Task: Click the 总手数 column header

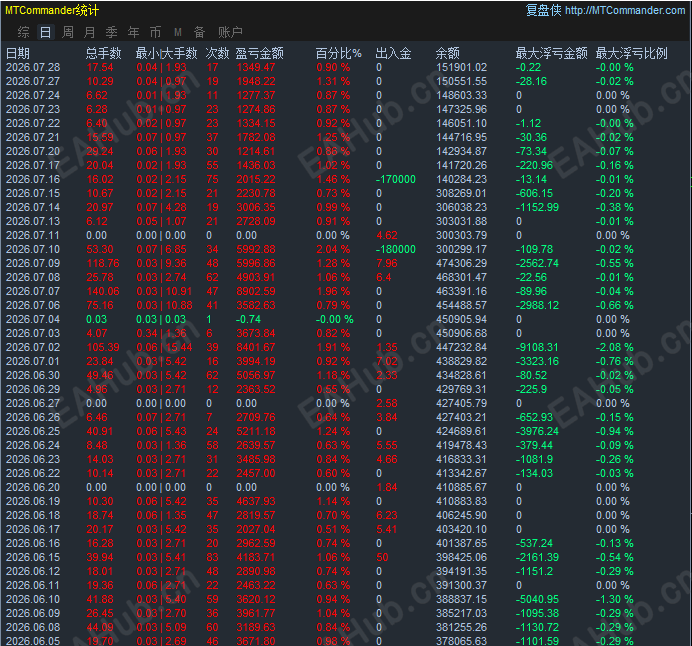Action: [x=103, y=53]
